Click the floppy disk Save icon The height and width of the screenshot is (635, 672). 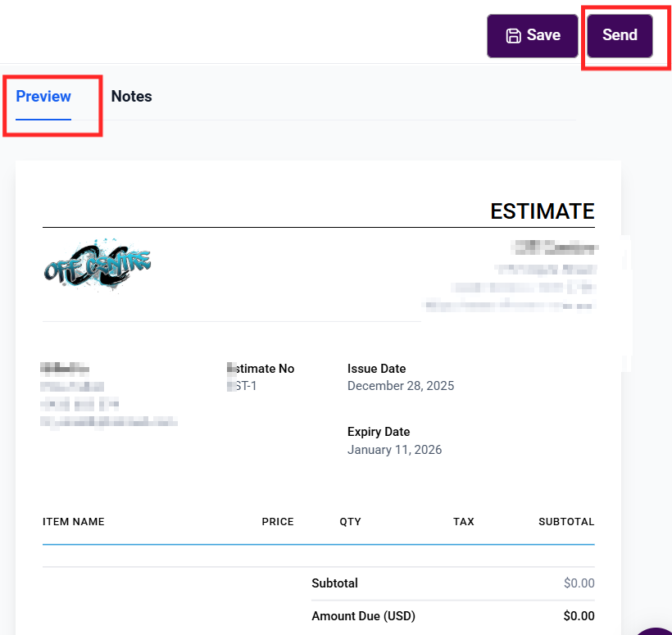514,35
